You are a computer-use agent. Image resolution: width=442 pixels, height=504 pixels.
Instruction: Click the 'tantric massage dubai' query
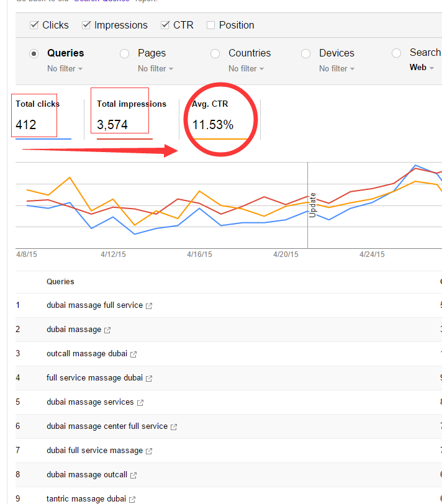coord(86,499)
